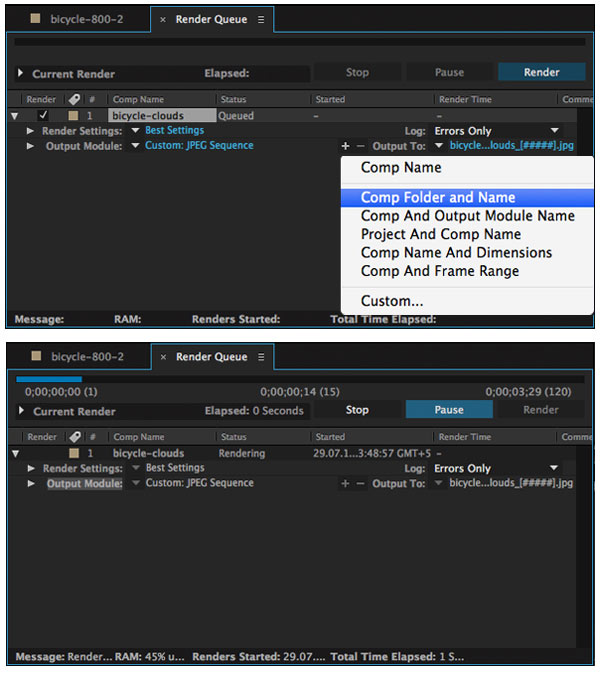
Task: Expand Render Settings row in bottom panel
Action: coord(31,468)
